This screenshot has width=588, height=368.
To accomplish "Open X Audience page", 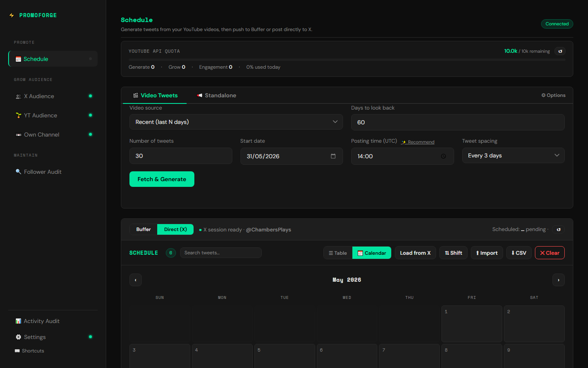I will pyautogui.click(x=53, y=96).
